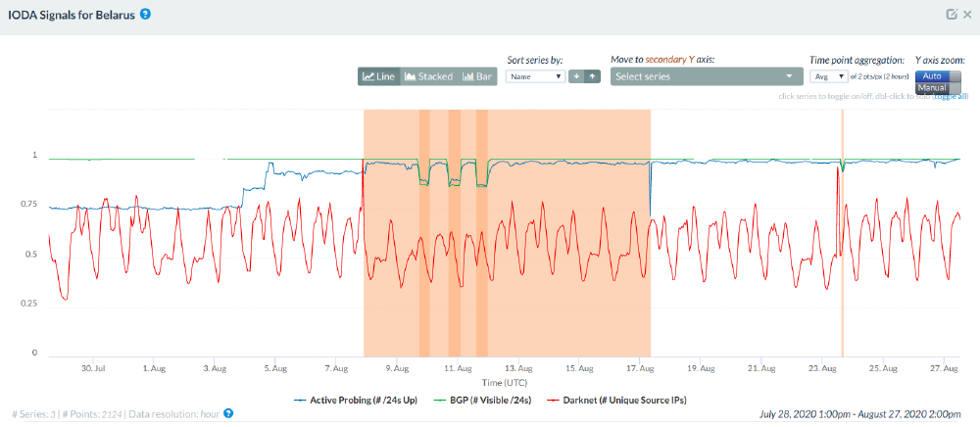Image resolution: width=980 pixels, height=427 pixels.
Task: Click the narrow orange alert band near 23 Aug
Action: (842, 235)
